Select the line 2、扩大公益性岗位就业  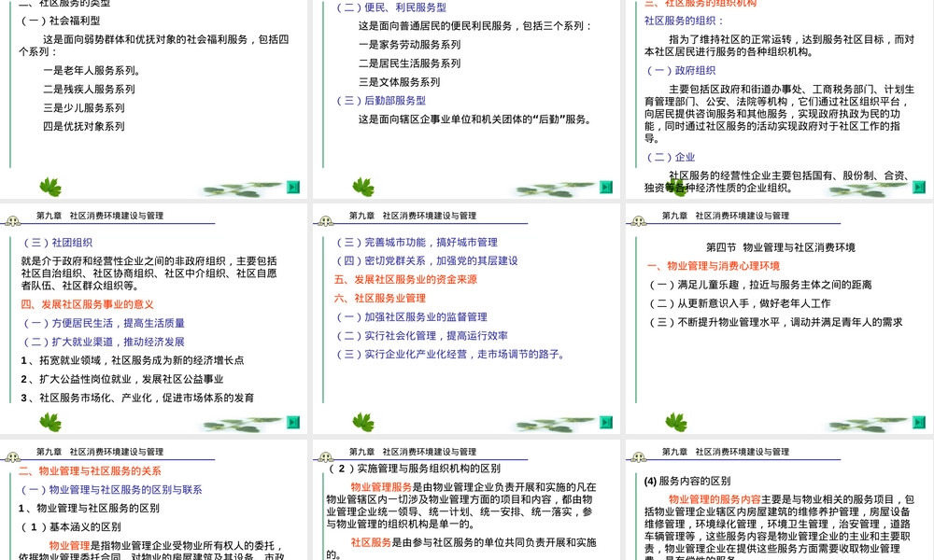click(x=122, y=379)
